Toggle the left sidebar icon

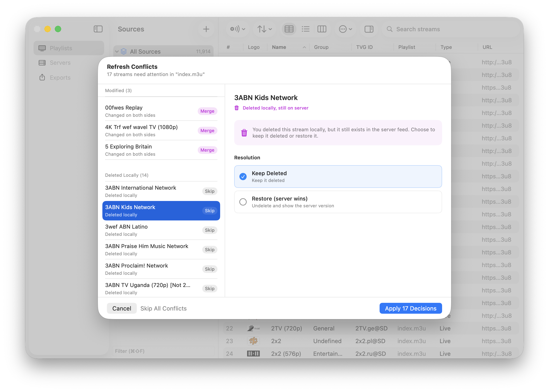pyautogui.click(x=98, y=29)
